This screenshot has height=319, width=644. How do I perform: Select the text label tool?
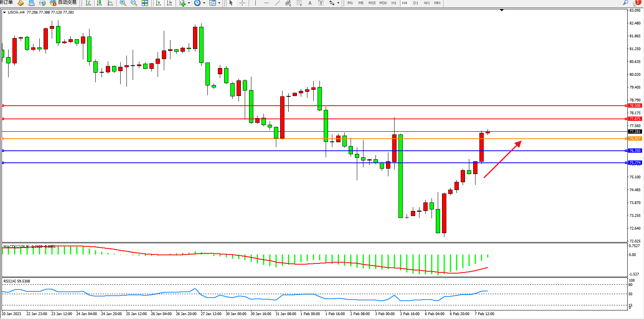click(x=310, y=3)
